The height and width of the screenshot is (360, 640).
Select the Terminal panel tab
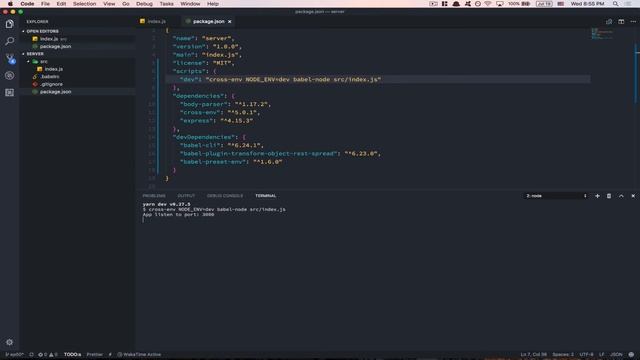tap(266, 196)
